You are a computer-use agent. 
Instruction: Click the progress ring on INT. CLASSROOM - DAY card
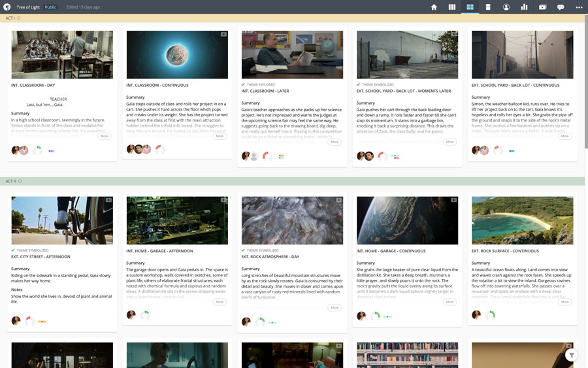37,150
